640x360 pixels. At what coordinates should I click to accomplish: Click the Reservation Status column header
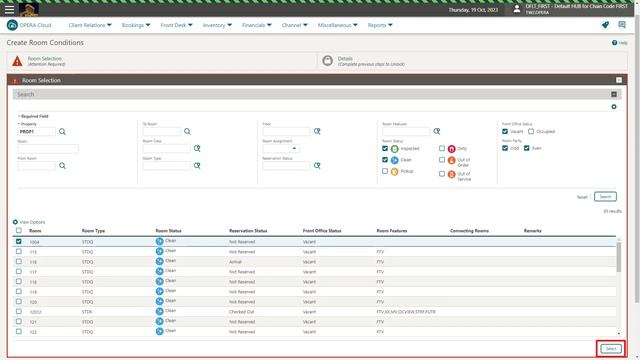[x=248, y=231]
